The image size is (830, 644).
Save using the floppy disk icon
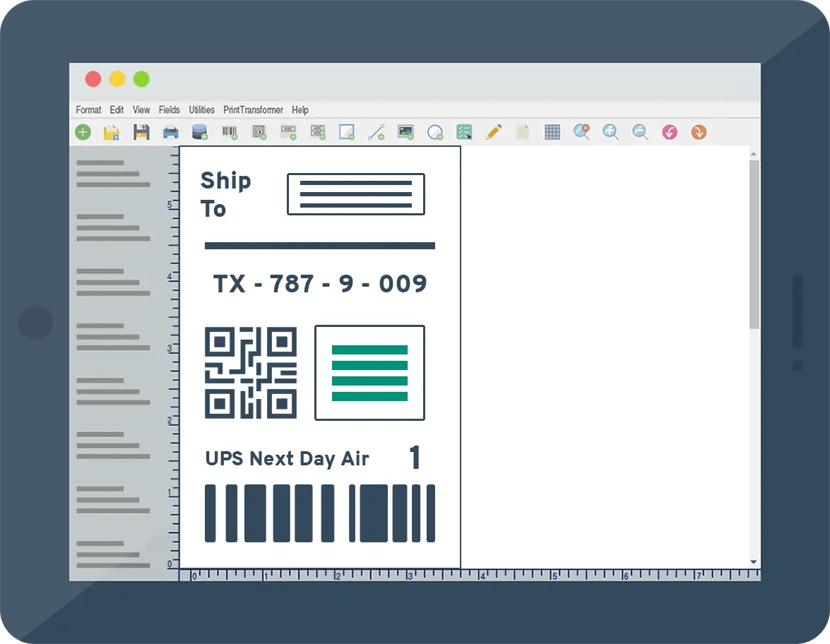click(x=141, y=132)
